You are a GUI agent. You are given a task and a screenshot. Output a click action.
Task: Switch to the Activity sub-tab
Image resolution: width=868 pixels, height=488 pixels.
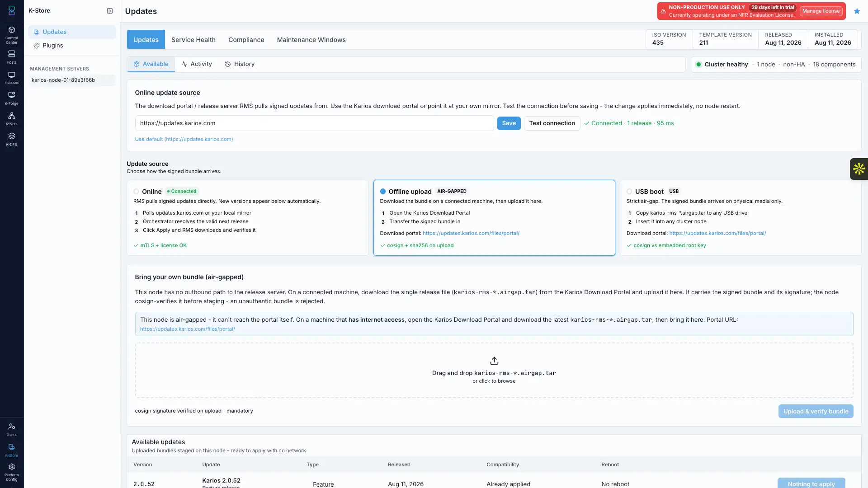click(x=197, y=64)
